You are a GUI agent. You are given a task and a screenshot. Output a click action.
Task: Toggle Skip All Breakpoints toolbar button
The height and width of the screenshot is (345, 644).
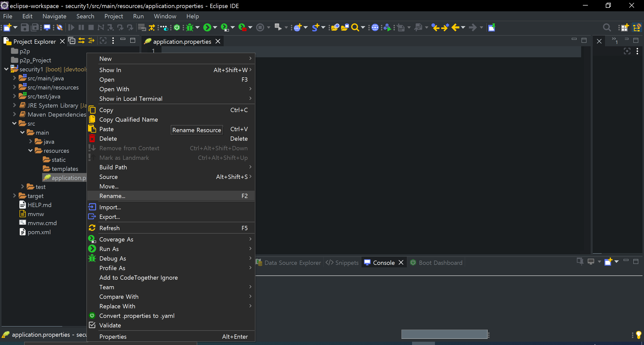[x=60, y=27]
